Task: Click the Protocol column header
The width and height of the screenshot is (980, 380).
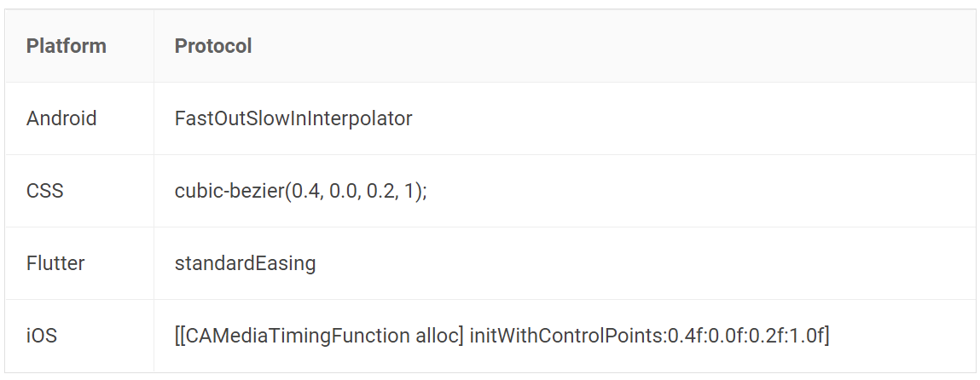Action: pyautogui.click(x=213, y=45)
